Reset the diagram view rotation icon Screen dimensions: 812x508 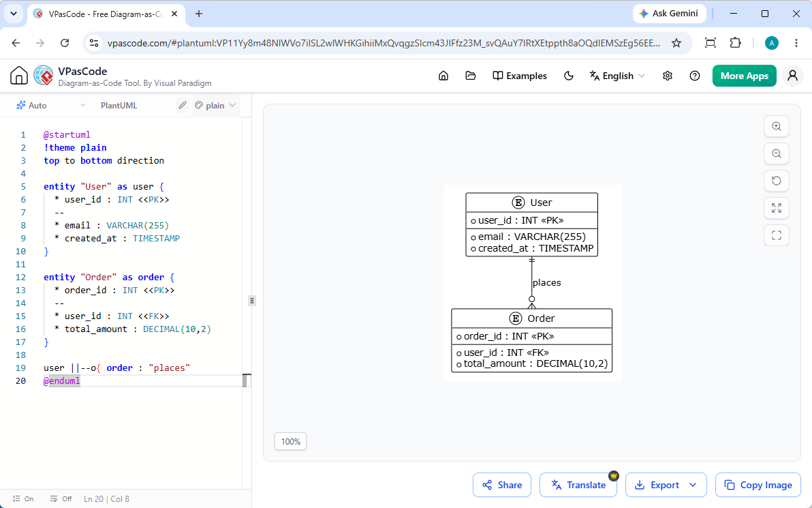click(777, 181)
